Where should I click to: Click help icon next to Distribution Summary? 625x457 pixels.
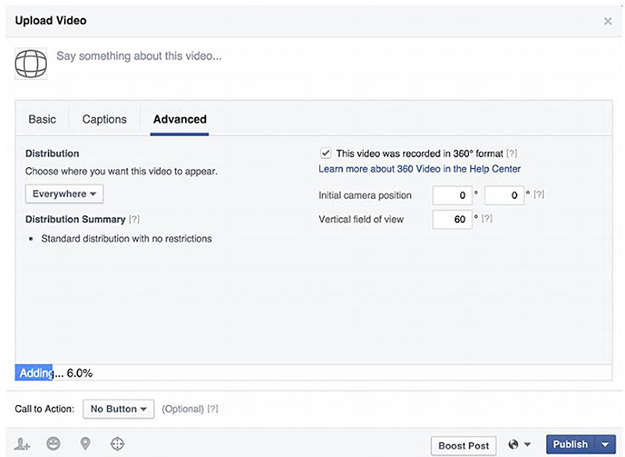point(135,219)
